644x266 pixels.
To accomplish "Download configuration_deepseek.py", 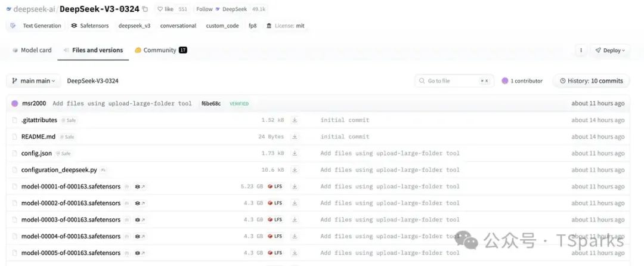I will 295,169.
